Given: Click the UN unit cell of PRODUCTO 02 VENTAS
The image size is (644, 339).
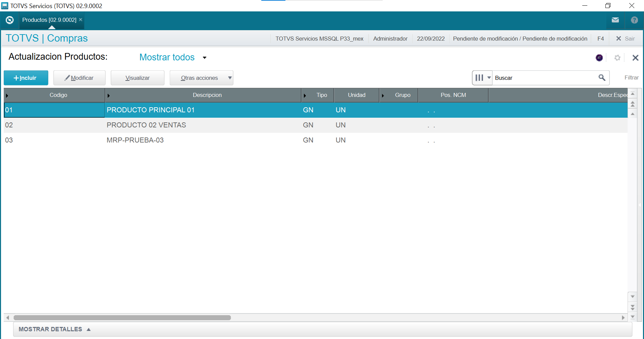Looking at the screenshot, I should pos(357,125).
